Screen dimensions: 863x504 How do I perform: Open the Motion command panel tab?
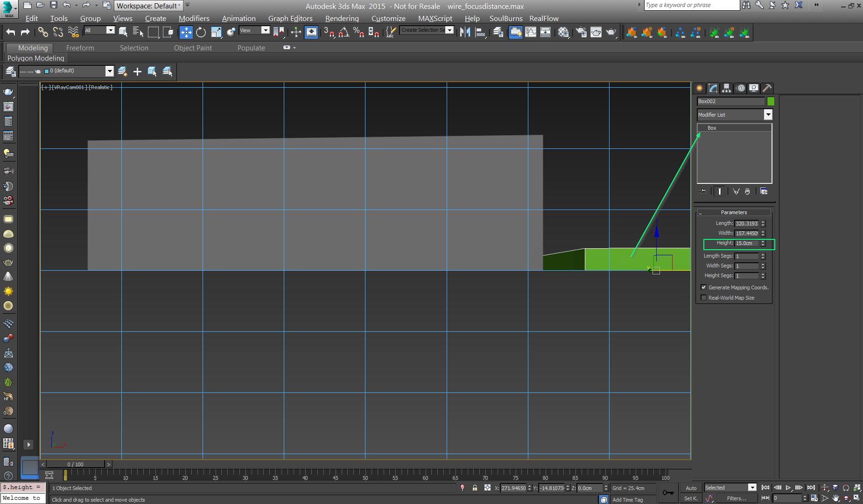pos(740,88)
